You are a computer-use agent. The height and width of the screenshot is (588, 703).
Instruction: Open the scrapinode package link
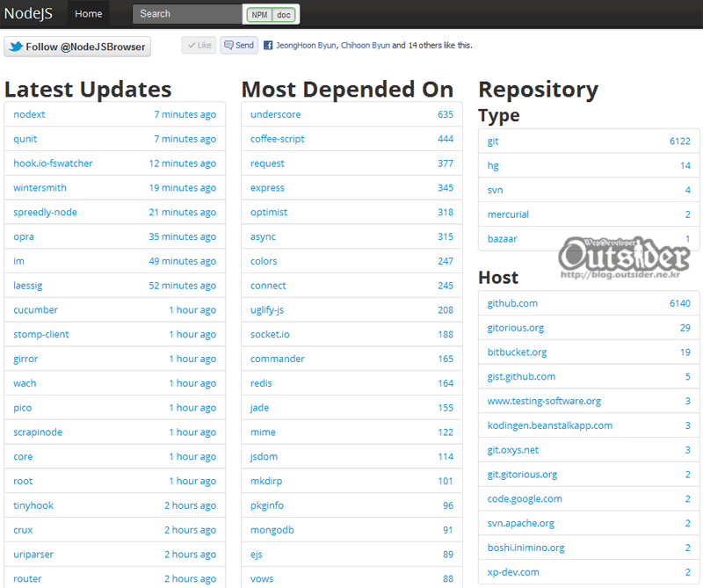pyautogui.click(x=38, y=432)
